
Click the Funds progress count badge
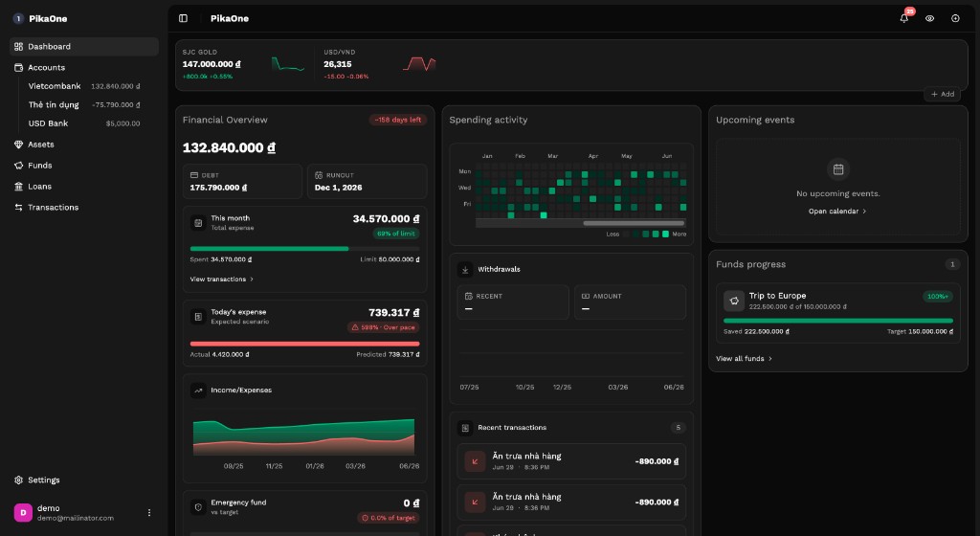[x=952, y=264]
